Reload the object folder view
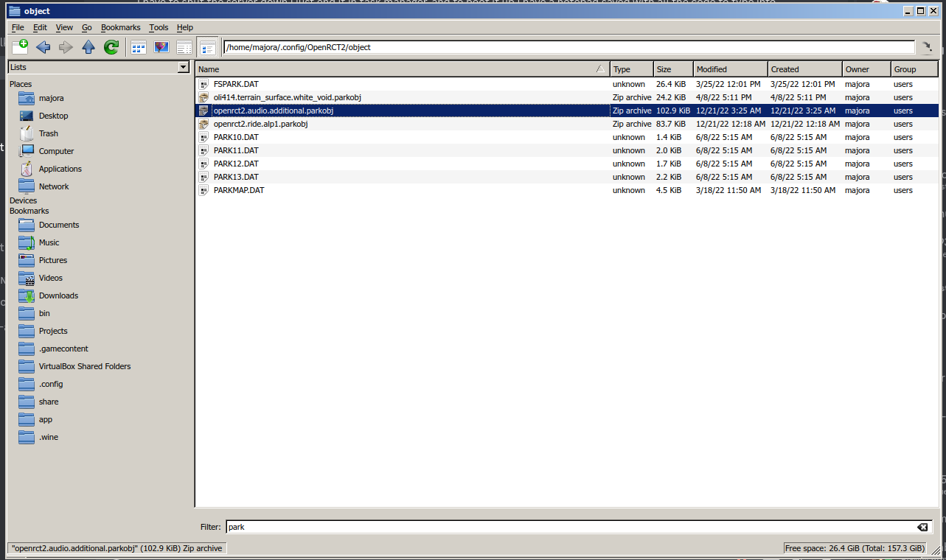The width and height of the screenshot is (946, 560). coord(111,46)
